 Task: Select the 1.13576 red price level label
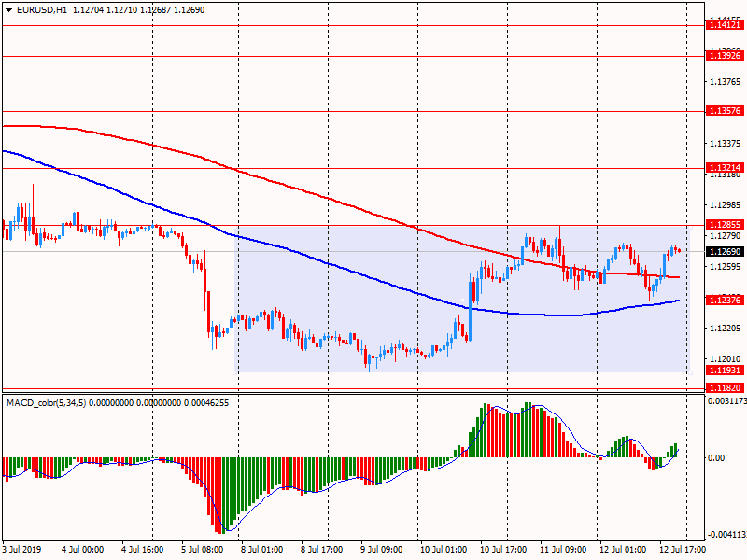point(725,110)
